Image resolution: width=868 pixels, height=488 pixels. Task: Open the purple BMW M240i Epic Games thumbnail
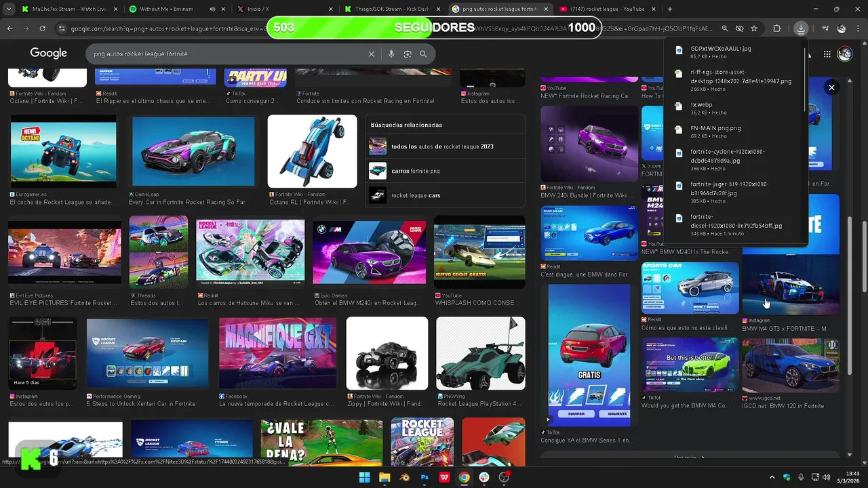pos(369,251)
